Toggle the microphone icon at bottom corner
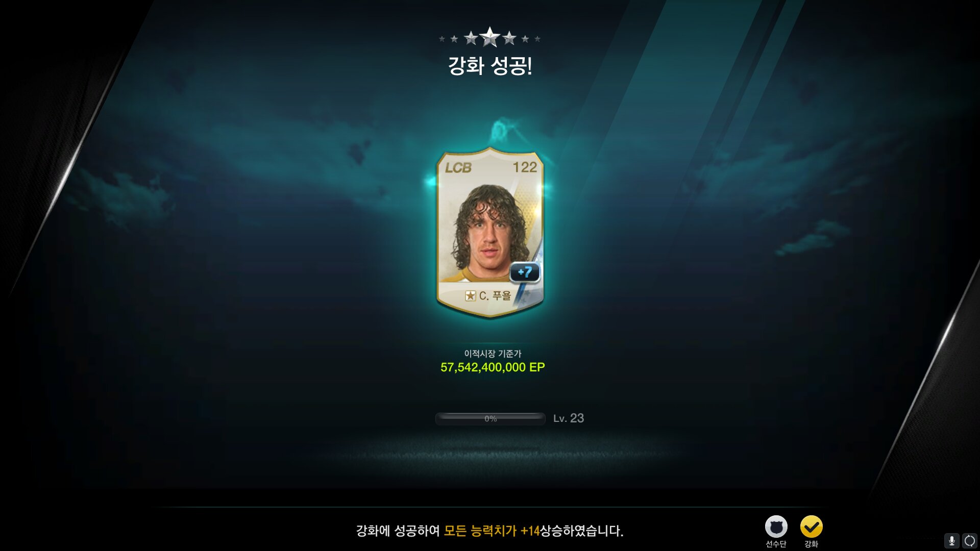Screen dimensions: 980x551 pyautogui.click(x=951, y=540)
